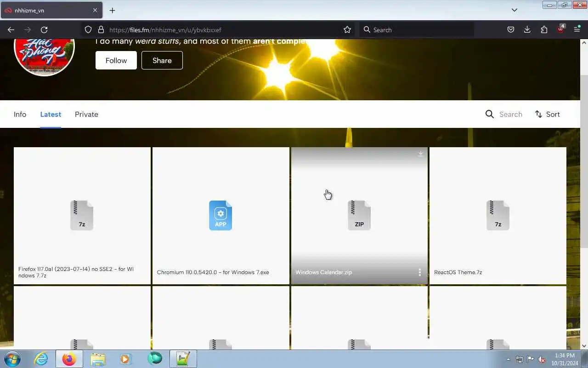Click the padlock site info icon

pyautogui.click(x=101, y=30)
